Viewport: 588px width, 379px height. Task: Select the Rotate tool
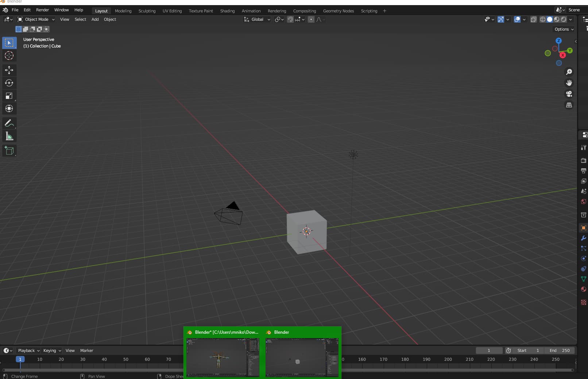9,83
